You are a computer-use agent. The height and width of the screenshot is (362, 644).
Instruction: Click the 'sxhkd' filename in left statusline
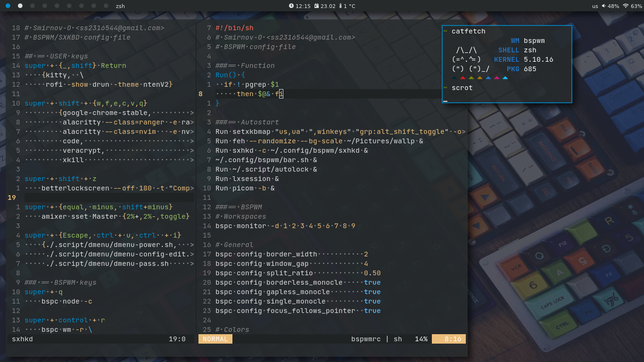22,339
